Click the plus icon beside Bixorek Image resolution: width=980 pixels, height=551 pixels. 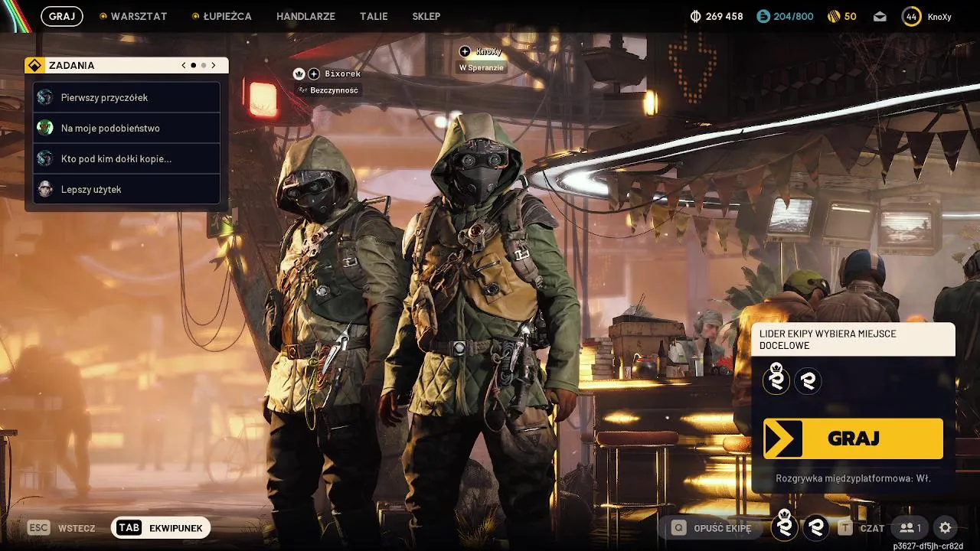(314, 74)
